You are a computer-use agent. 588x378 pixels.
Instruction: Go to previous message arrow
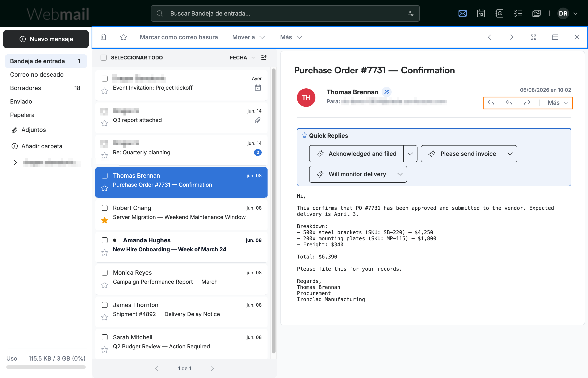tap(490, 37)
